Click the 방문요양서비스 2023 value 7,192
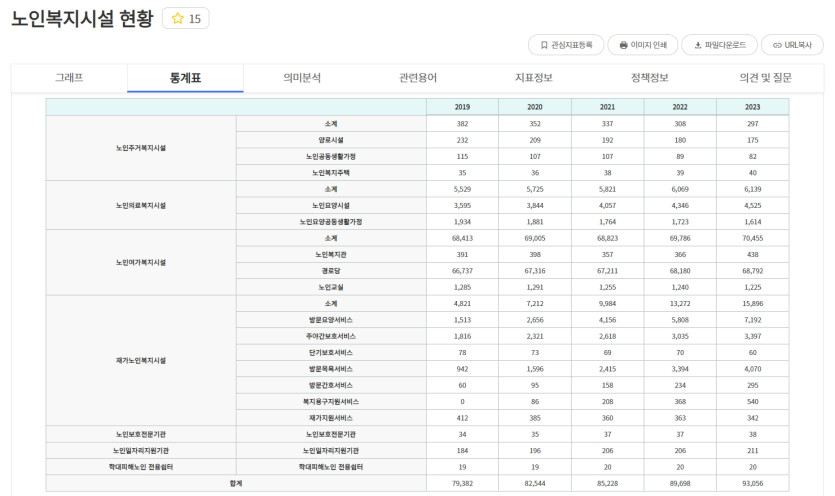Viewport: 835px width, 496px height. pyautogui.click(x=752, y=320)
